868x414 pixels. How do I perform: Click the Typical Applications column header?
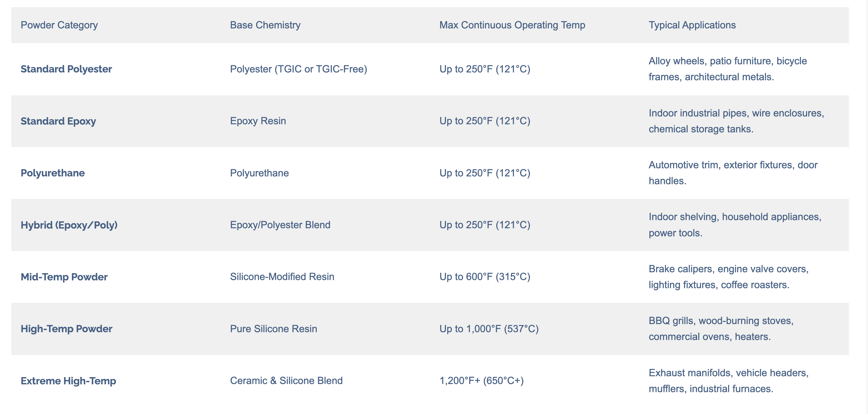(x=692, y=25)
